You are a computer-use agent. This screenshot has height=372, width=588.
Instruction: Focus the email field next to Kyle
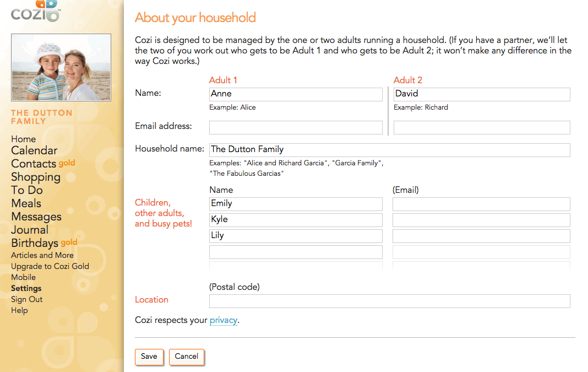[482, 220]
